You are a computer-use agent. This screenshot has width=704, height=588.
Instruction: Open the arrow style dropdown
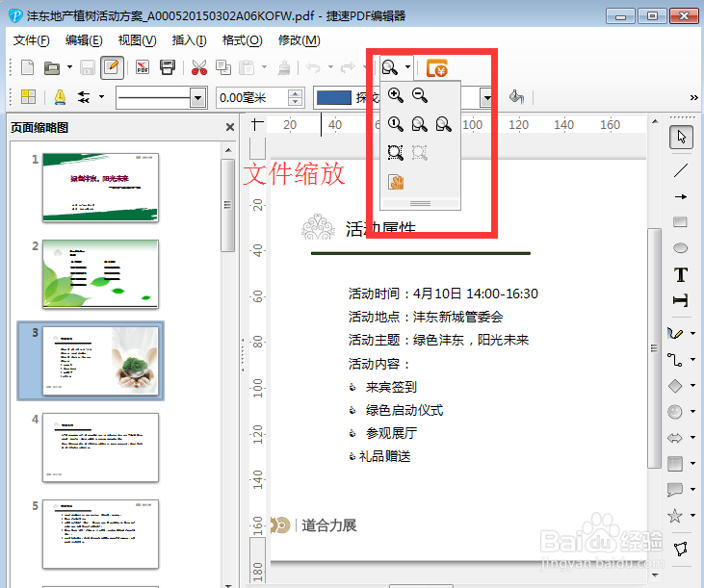(x=102, y=97)
